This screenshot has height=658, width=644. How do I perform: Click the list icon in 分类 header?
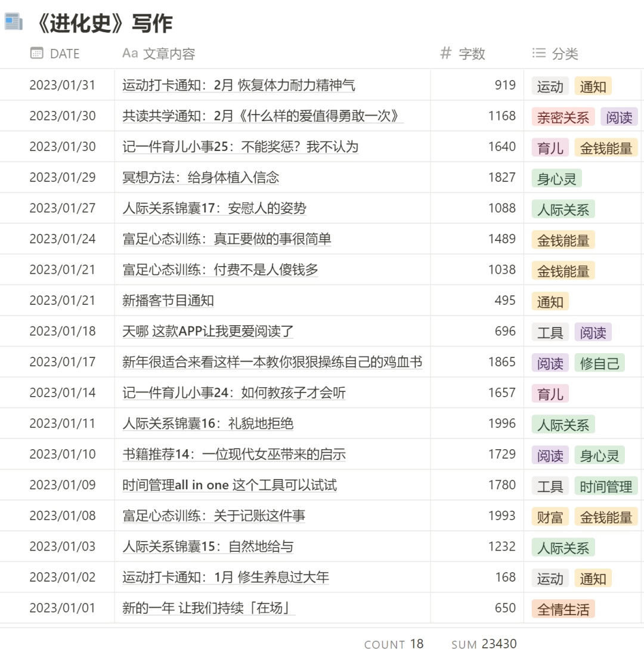pyautogui.click(x=539, y=53)
